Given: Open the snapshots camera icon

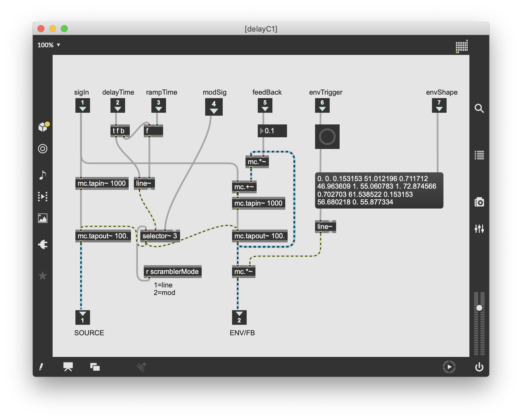Looking at the screenshot, I should (x=479, y=202).
